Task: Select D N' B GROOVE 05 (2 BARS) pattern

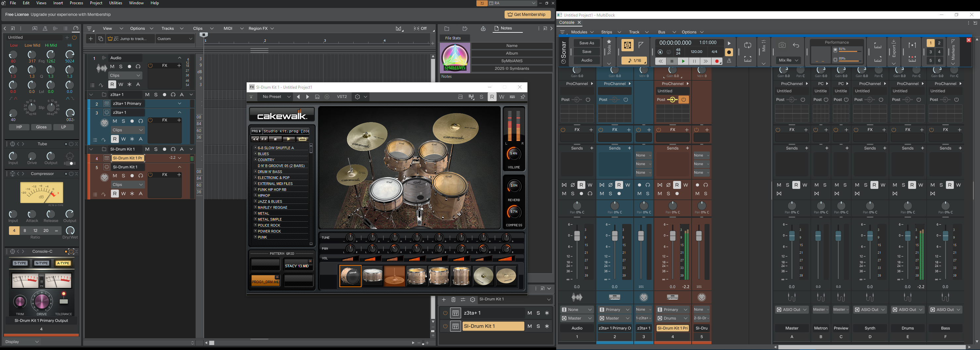Action: 281,166
